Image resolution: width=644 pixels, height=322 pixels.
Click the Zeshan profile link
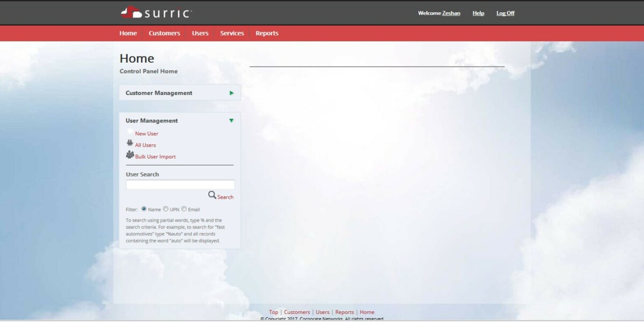(x=450, y=13)
